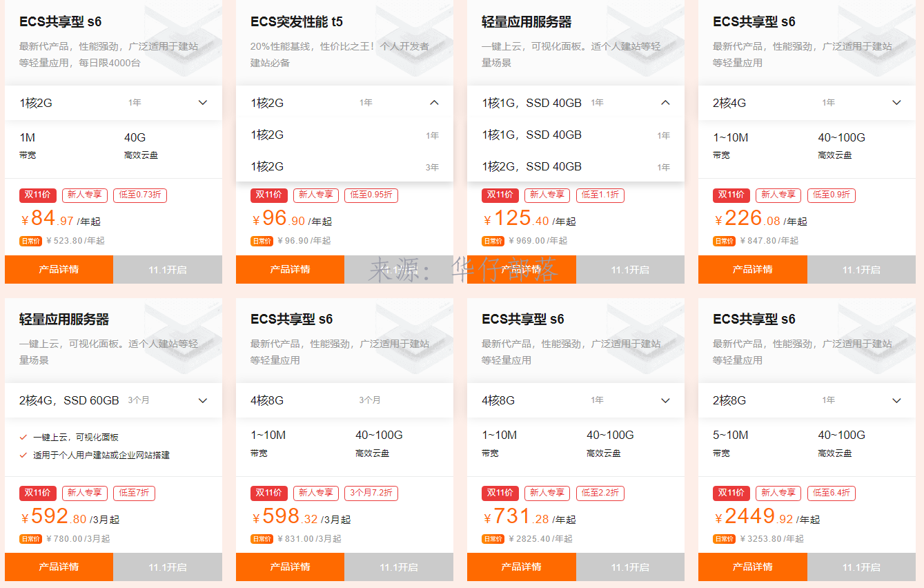The image size is (924, 588).
Task: Click the chevron arrow of the ECS突发性能 t5 dropdown
Action: pyautogui.click(x=434, y=103)
